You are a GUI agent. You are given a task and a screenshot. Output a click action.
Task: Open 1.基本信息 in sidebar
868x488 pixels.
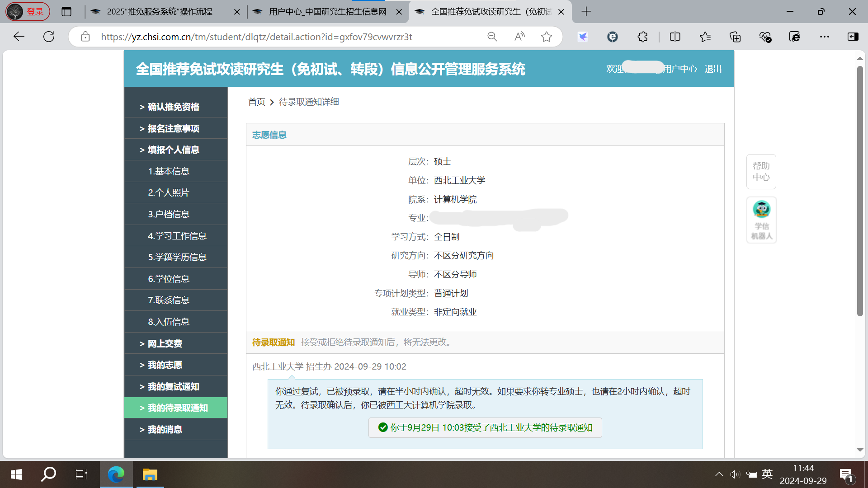click(x=176, y=171)
